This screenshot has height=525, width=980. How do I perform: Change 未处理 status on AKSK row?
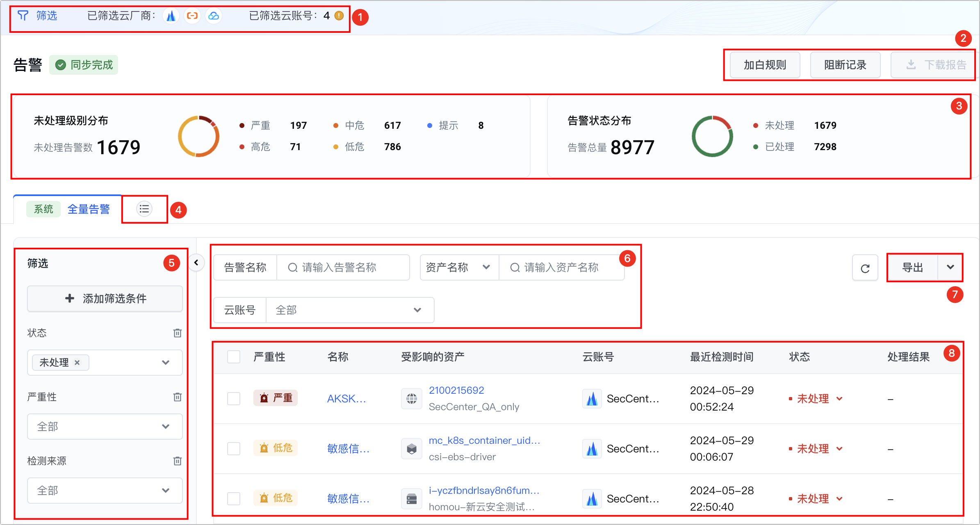tap(816, 398)
